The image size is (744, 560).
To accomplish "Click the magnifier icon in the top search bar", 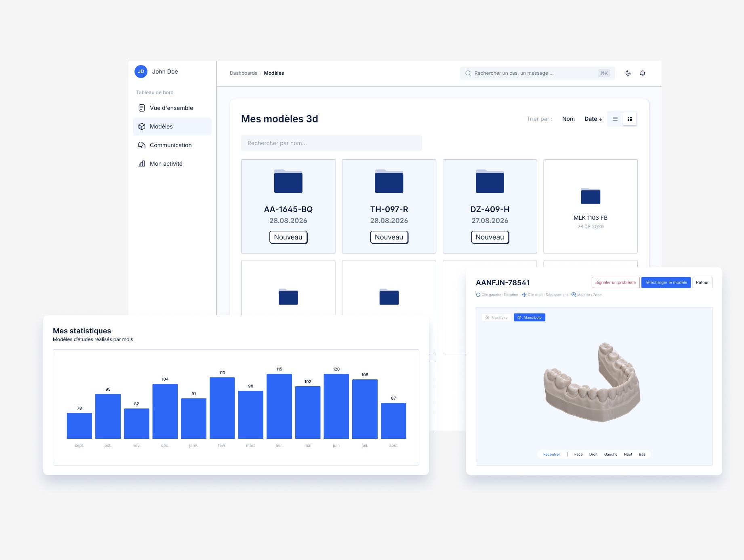I will pyautogui.click(x=468, y=73).
